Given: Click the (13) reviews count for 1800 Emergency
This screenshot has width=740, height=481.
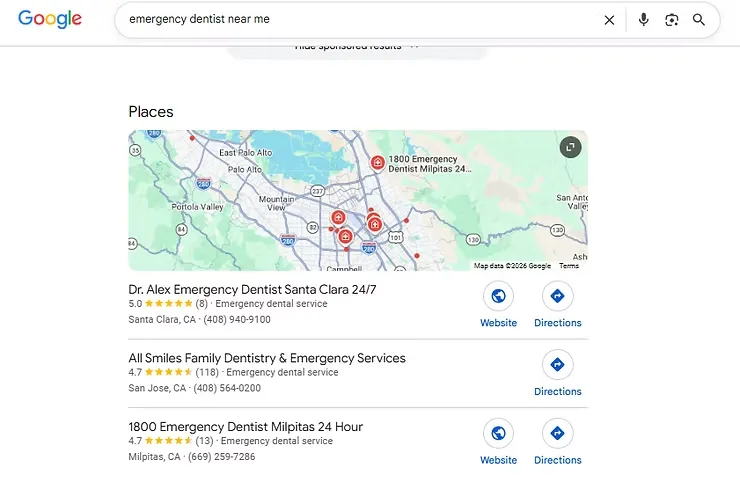Looking at the screenshot, I should click(204, 441).
